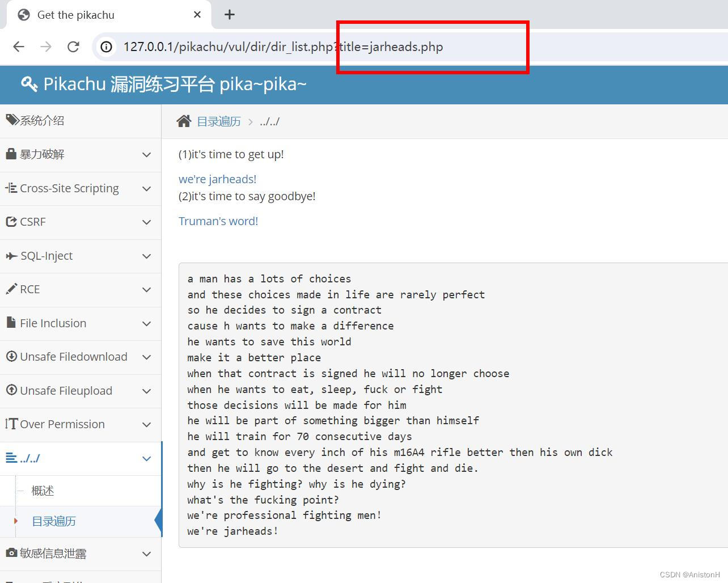Viewport: 728px width, 583px height.
Task: Click the text-height icon beside Over Permission
Action: click(x=11, y=424)
